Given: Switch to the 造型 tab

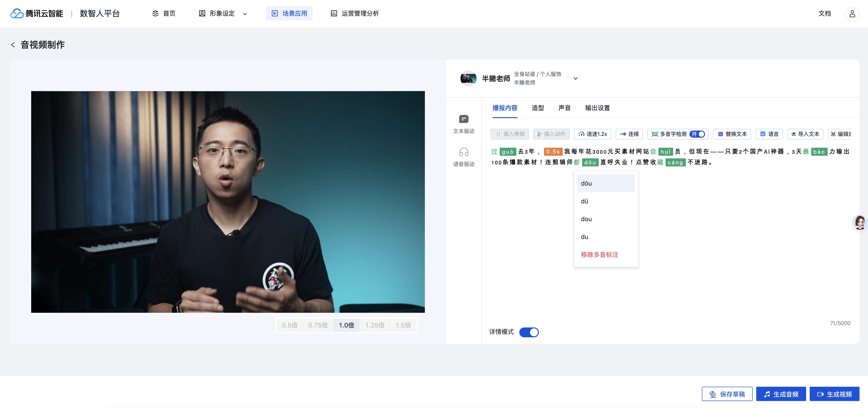Looking at the screenshot, I should 538,108.
